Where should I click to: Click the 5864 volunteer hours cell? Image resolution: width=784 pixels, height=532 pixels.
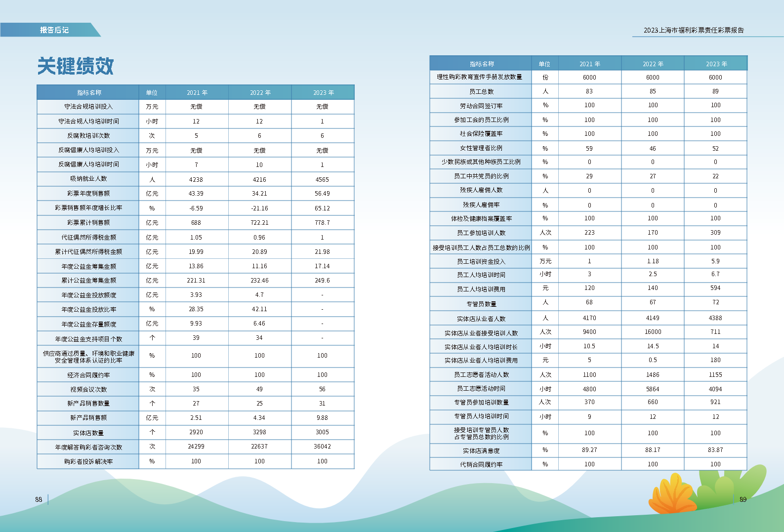pos(653,389)
